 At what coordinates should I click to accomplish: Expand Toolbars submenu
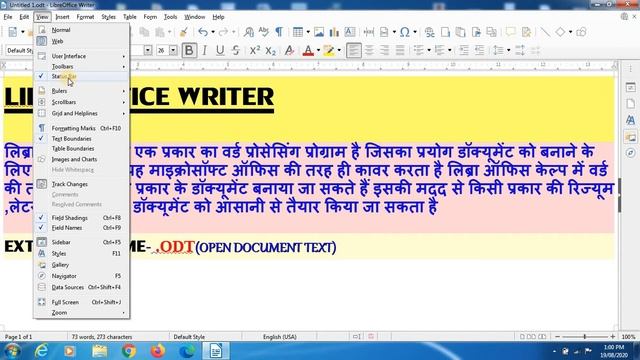(82, 67)
